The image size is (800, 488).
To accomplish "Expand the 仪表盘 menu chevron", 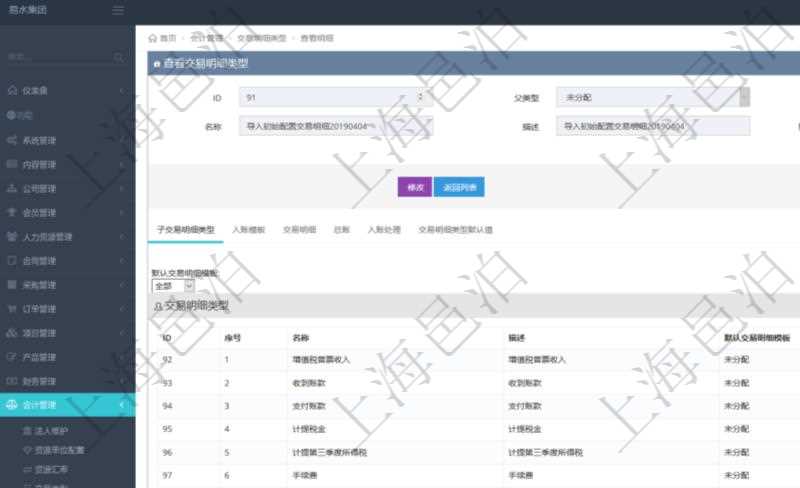I will point(122,91).
